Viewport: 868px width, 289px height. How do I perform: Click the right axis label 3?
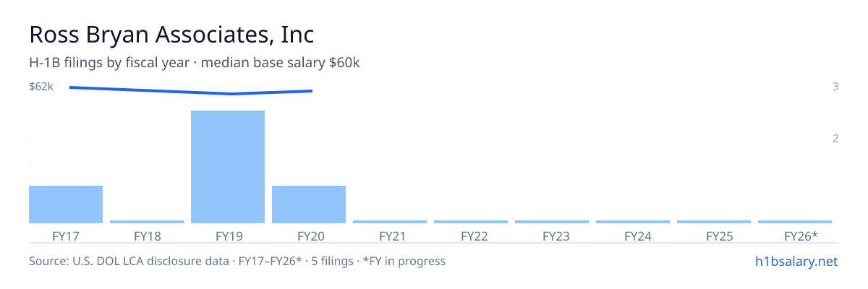coord(835,87)
